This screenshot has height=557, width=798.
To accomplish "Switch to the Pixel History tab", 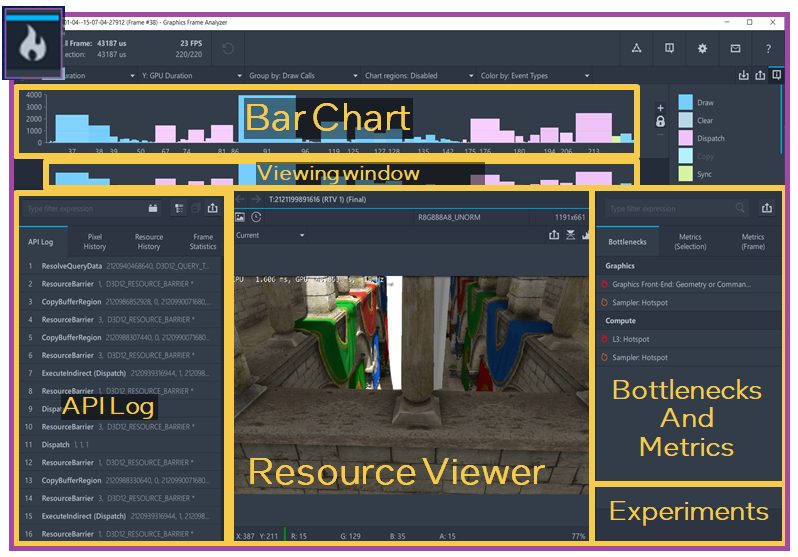I will 95,242.
